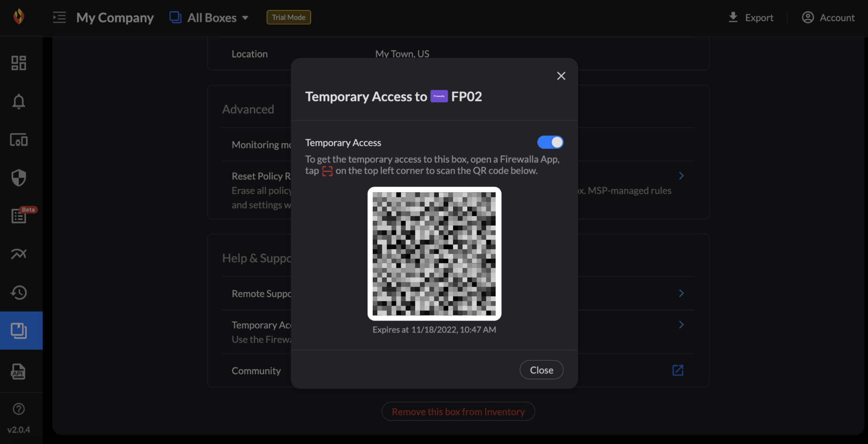
Task: Open the help question mark icon
Action: [19, 409]
